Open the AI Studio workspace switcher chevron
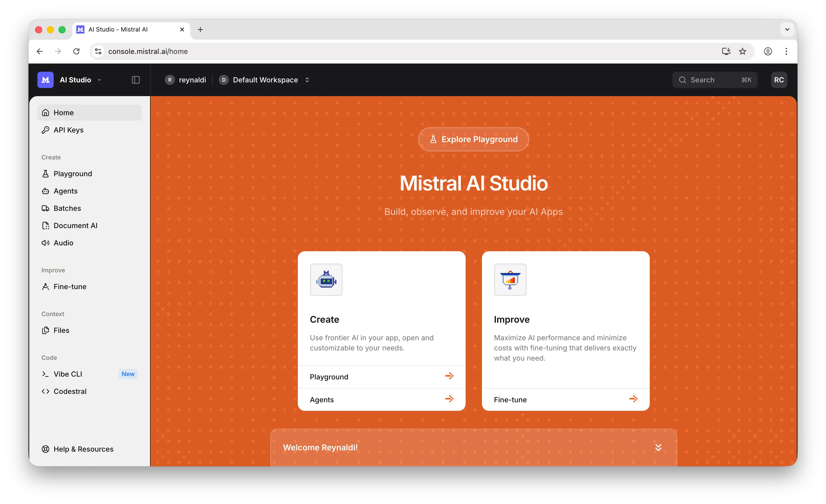 click(x=99, y=80)
